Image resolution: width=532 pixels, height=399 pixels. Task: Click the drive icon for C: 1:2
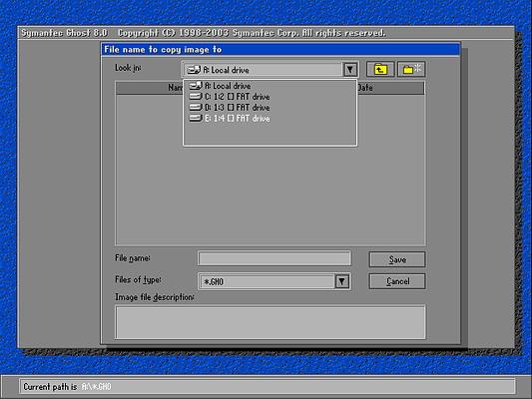coord(196,97)
